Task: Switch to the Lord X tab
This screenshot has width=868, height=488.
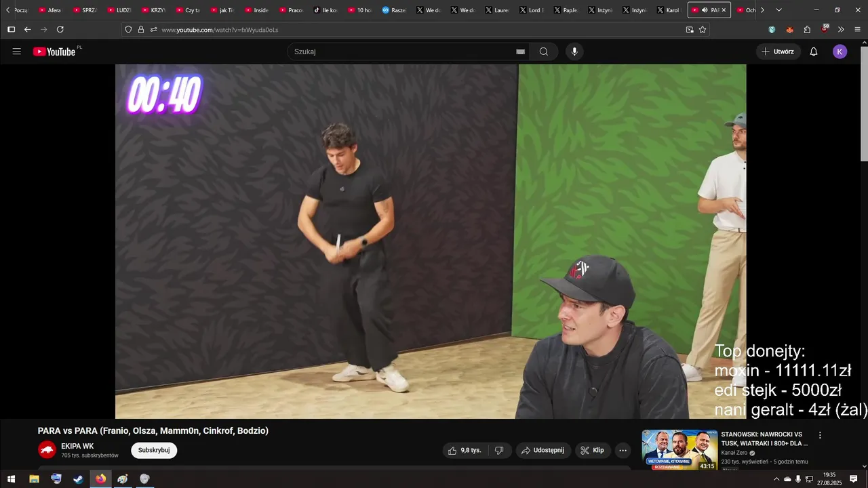Action: [x=532, y=10]
